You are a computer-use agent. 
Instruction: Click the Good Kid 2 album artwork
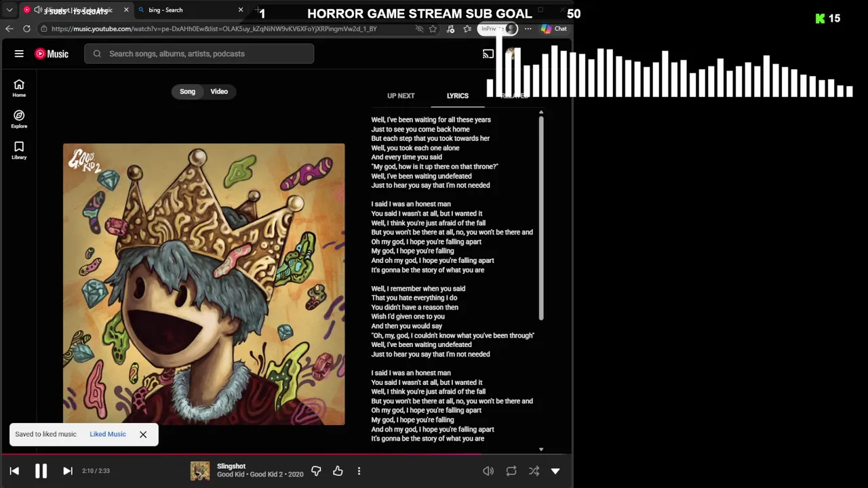203,284
